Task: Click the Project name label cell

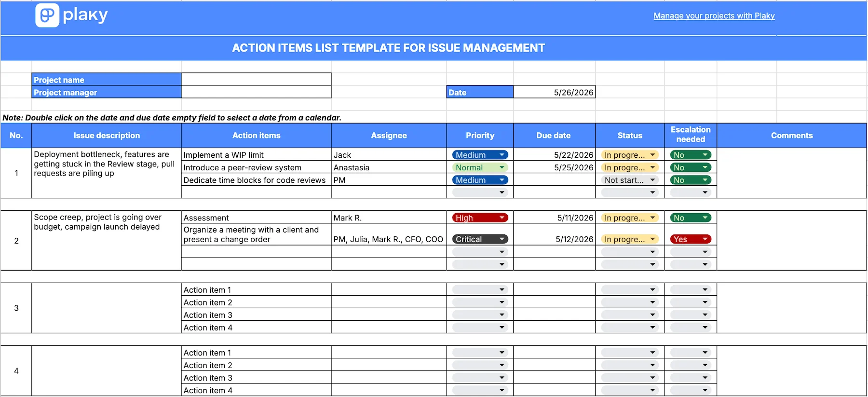Action: coord(107,80)
